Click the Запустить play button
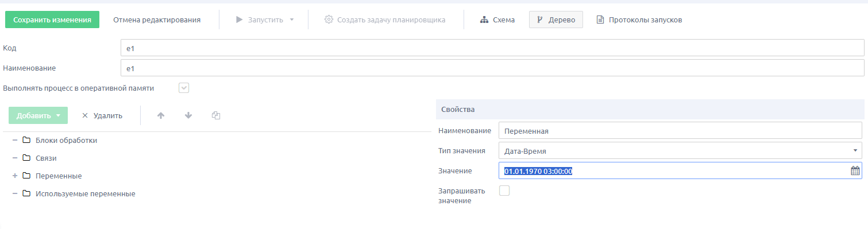 click(x=259, y=20)
